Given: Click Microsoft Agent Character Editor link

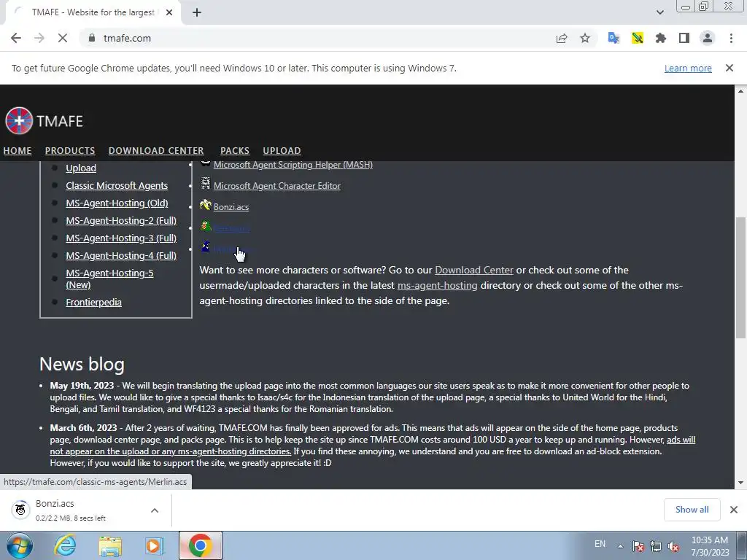Looking at the screenshot, I should (276, 186).
